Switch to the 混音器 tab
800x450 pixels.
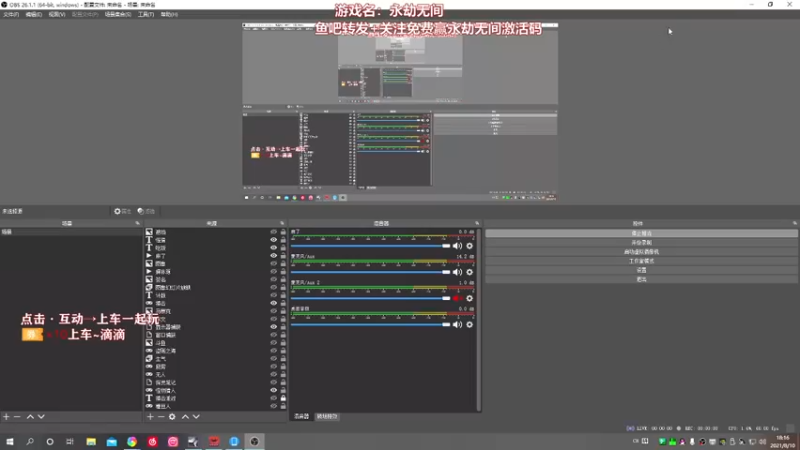[302, 417]
